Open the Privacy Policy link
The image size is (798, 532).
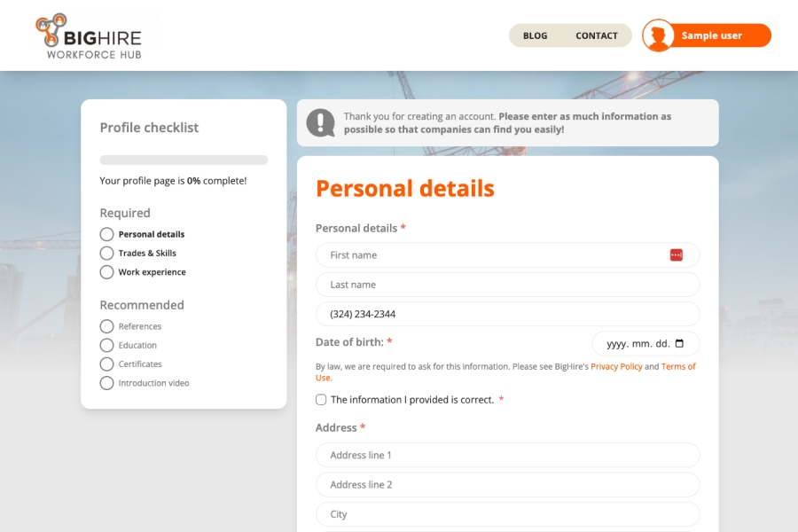click(616, 366)
